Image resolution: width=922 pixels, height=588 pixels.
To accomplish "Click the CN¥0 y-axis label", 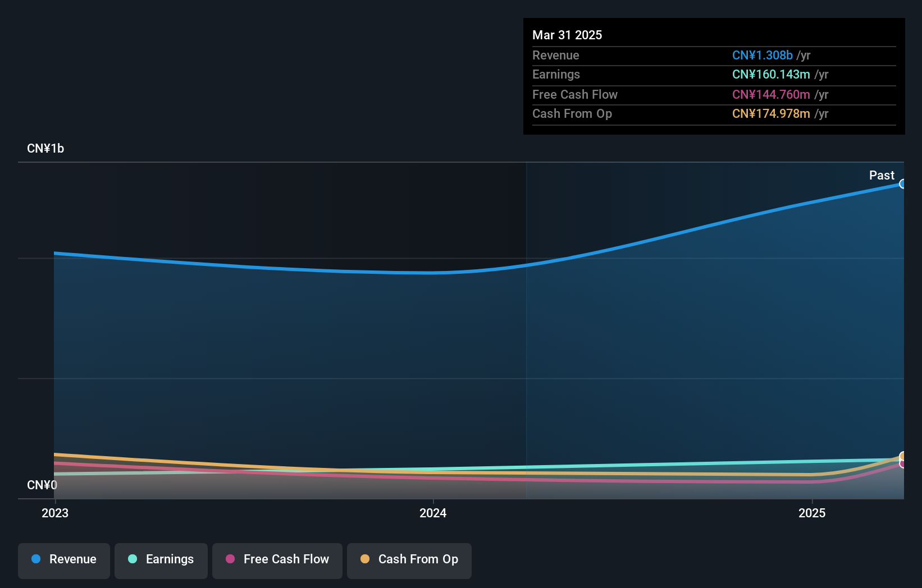I will pos(42,485).
